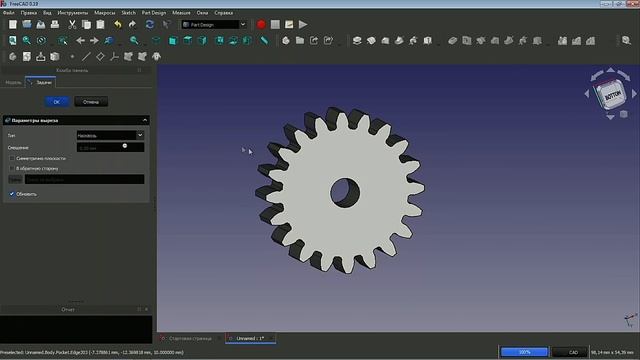Cut selection using the scissors icon

click(72, 24)
